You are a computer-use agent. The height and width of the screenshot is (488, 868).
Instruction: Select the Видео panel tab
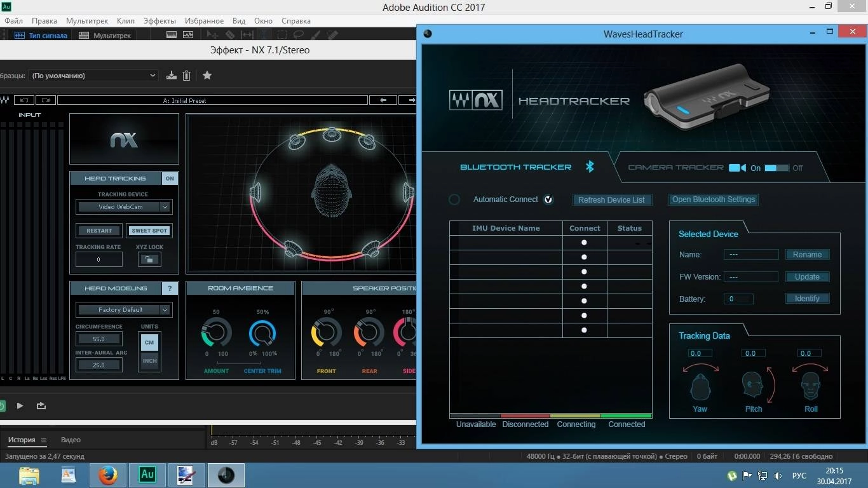coord(71,440)
